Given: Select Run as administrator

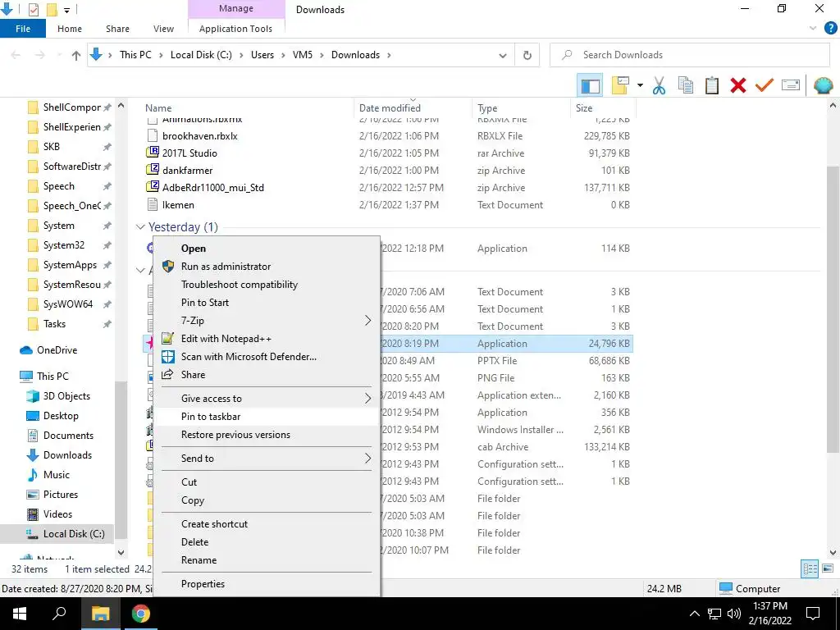Looking at the screenshot, I should click(x=267, y=267).
